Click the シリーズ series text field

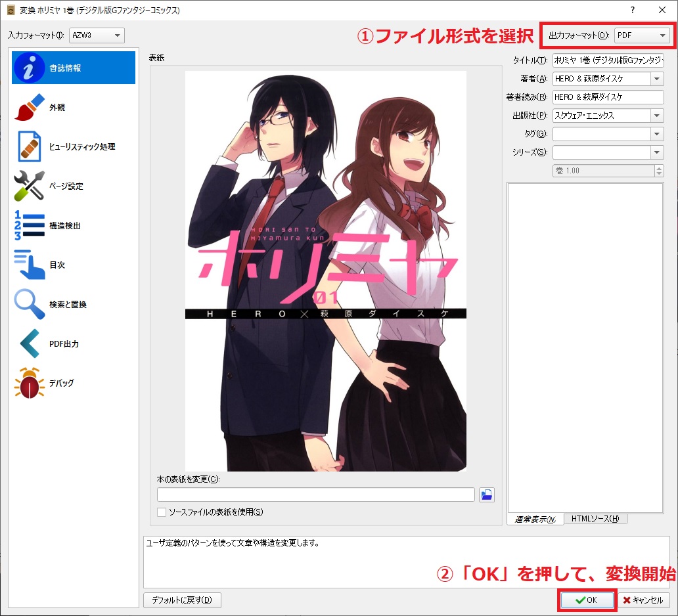point(602,152)
